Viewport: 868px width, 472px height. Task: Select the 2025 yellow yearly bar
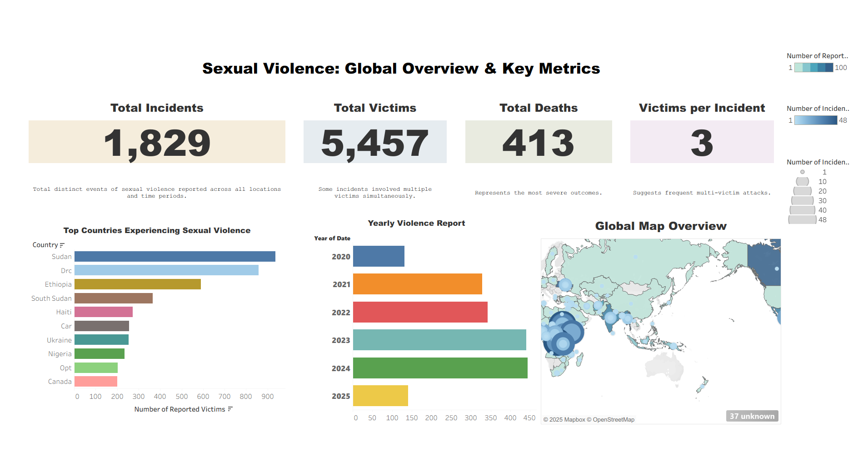pyautogui.click(x=380, y=396)
